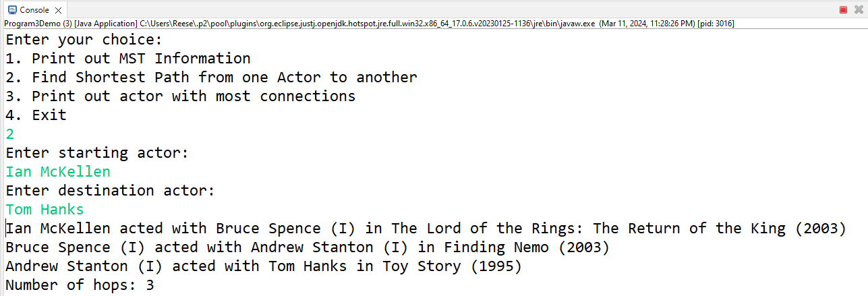Click the '4. Exit' option line
868x296 pixels.
36,115
